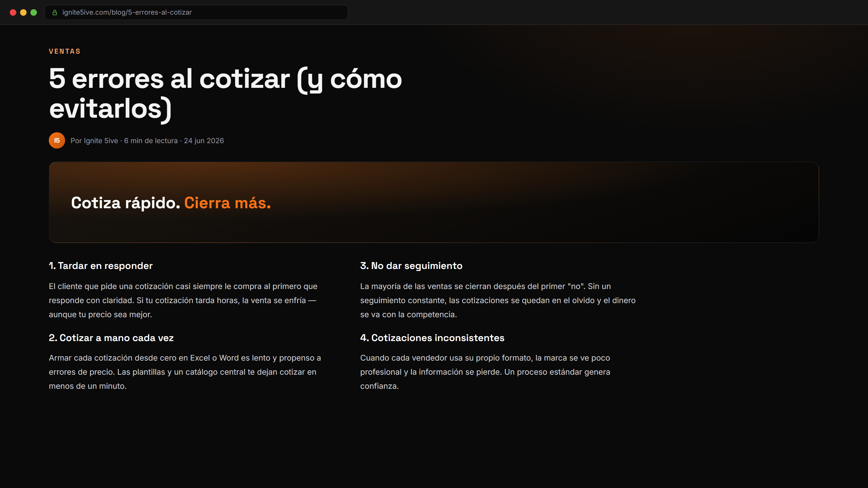Click the orange 'Cierra más.' text
Image resolution: width=868 pixels, height=488 pixels.
pos(228,203)
